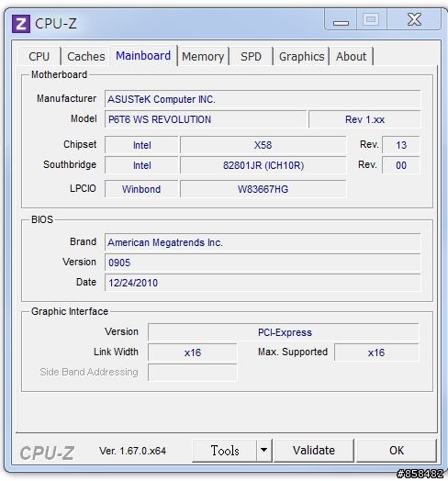Screen dimensions: 448x481
Task: Click the CPU-Z purple Z logo icon
Action: pos(21,24)
